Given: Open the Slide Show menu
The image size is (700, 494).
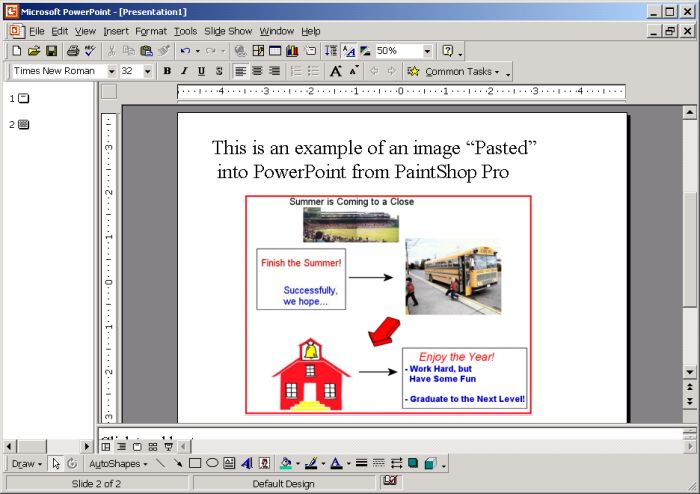Looking at the screenshot, I should (x=228, y=31).
